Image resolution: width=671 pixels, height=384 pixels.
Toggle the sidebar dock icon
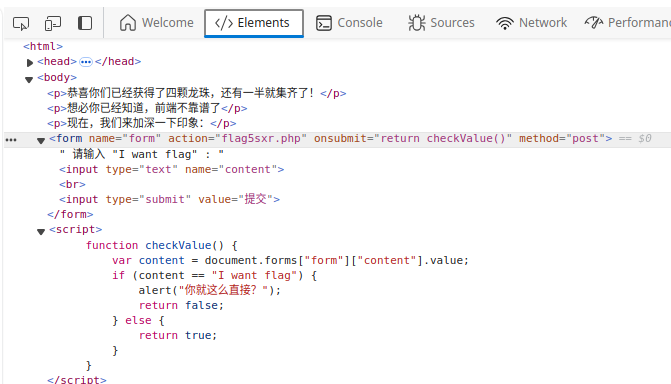click(85, 23)
